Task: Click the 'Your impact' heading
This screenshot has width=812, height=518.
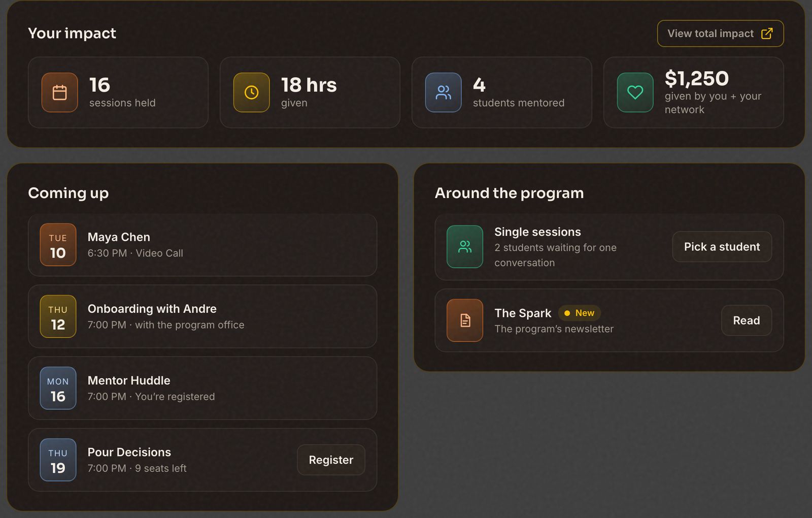Action: coord(72,33)
